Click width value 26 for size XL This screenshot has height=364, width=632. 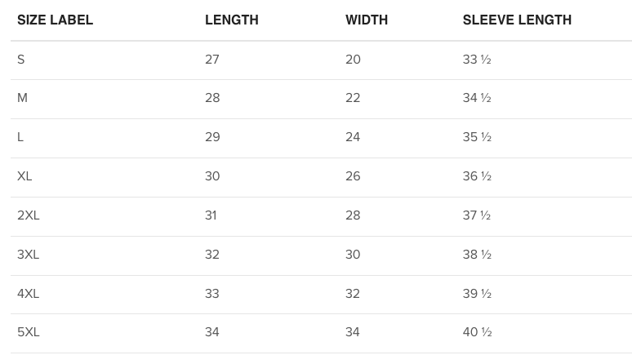tap(353, 176)
